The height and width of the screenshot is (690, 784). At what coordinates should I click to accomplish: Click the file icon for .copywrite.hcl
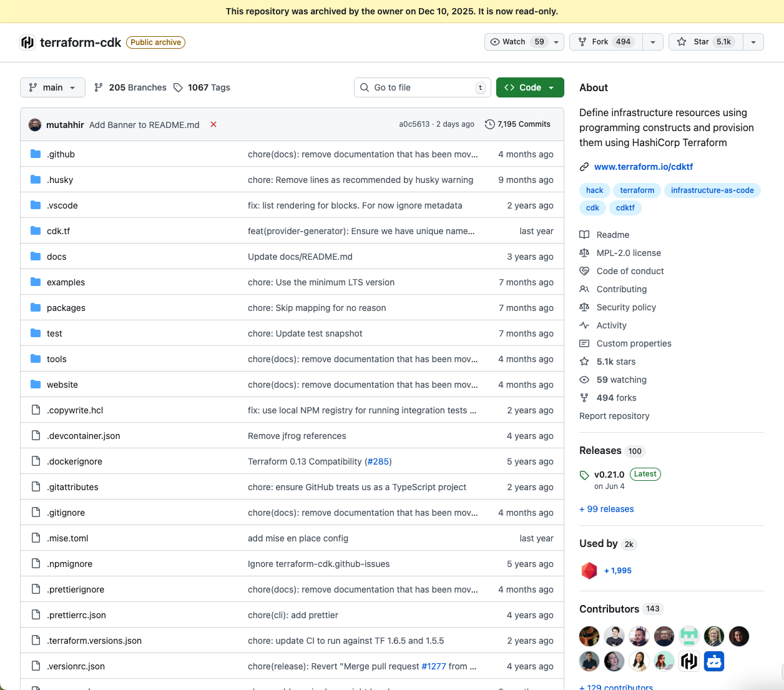click(36, 410)
